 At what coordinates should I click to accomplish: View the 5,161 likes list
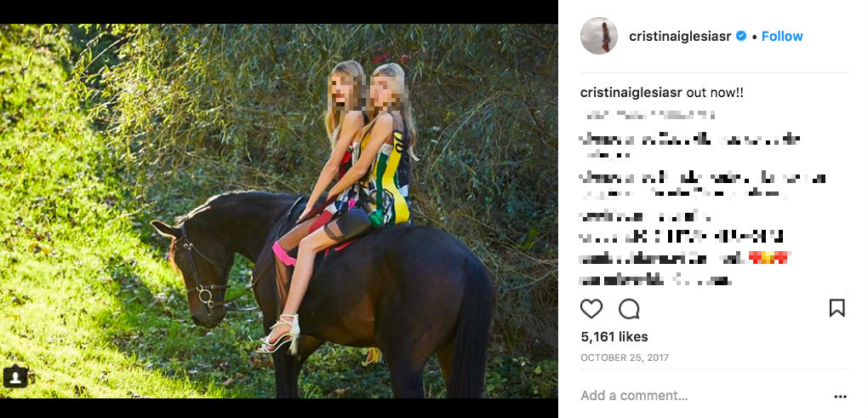pos(614,336)
